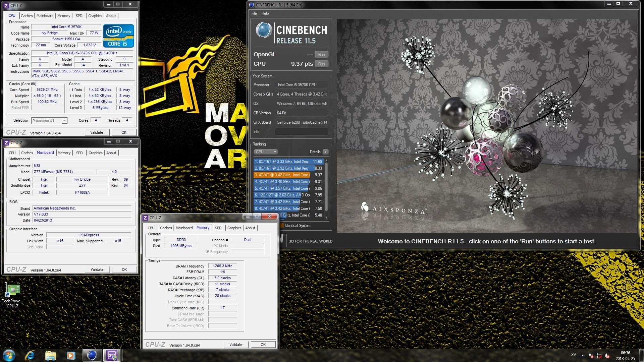Switch to the Caches tab in top CPU-Z window
Image resolution: width=644 pixels, height=362 pixels.
tap(27, 16)
